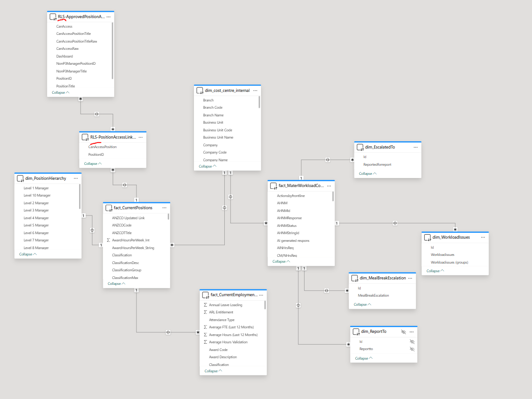The width and height of the screenshot is (532, 399).
Task: Click the dim_cost_centre_internal table icon
Action: coord(200,91)
